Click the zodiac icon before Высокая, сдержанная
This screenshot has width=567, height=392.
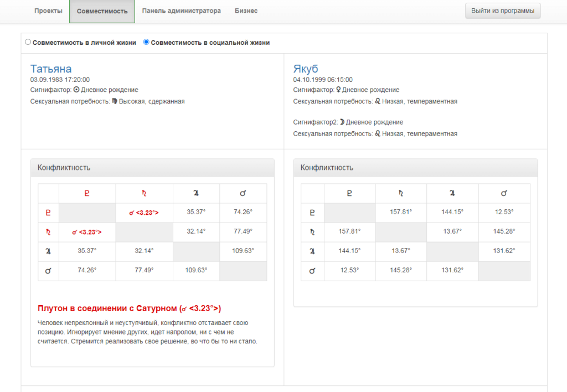pos(115,101)
